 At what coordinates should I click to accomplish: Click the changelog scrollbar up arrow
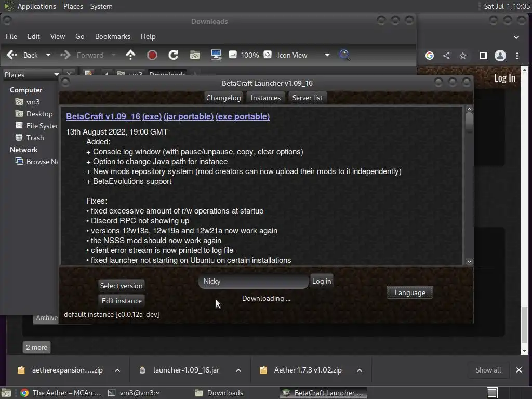[x=469, y=109]
